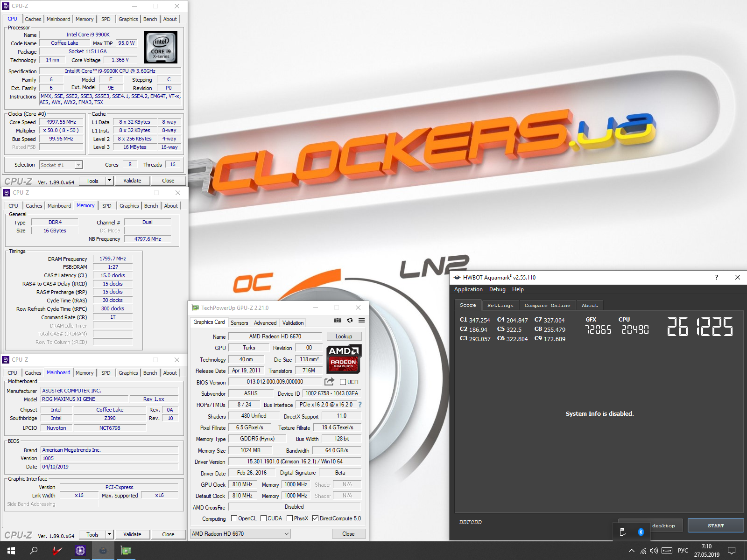Click the top CPU-Z title bar icon

6,6
